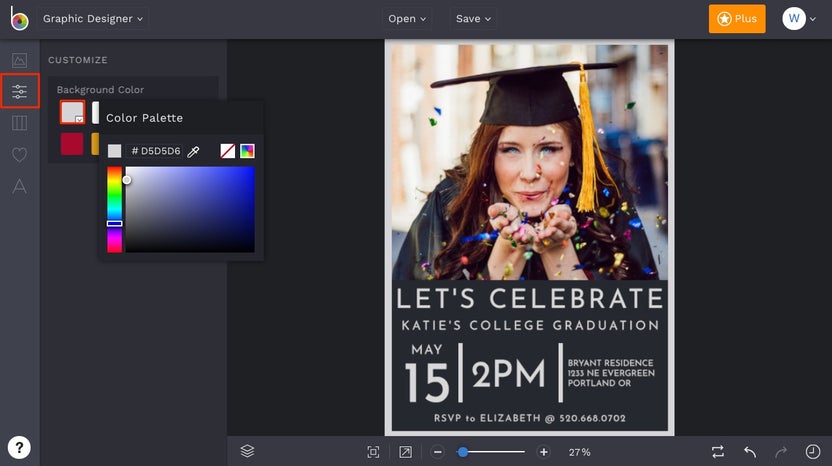This screenshot has width=832, height=466.
Task: Open the Image Manager sidebar icon
Action: 19,60
